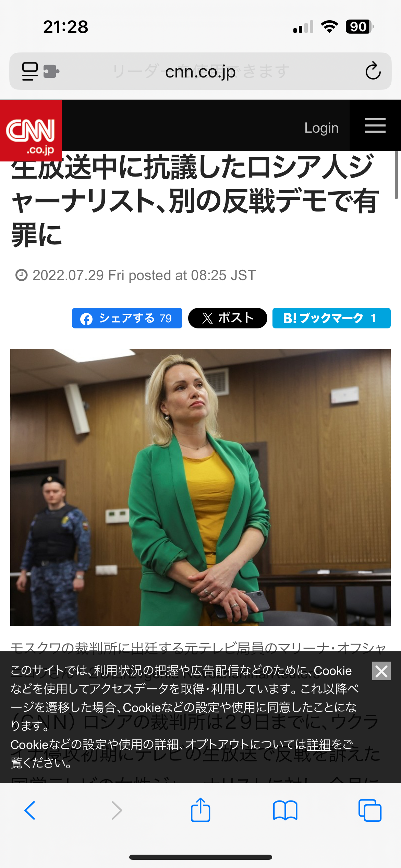Close the cookie notice banner

point(381,671)
